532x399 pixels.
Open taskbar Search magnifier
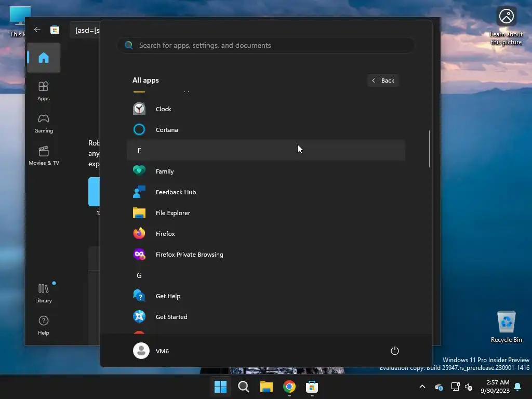point(243,387)
